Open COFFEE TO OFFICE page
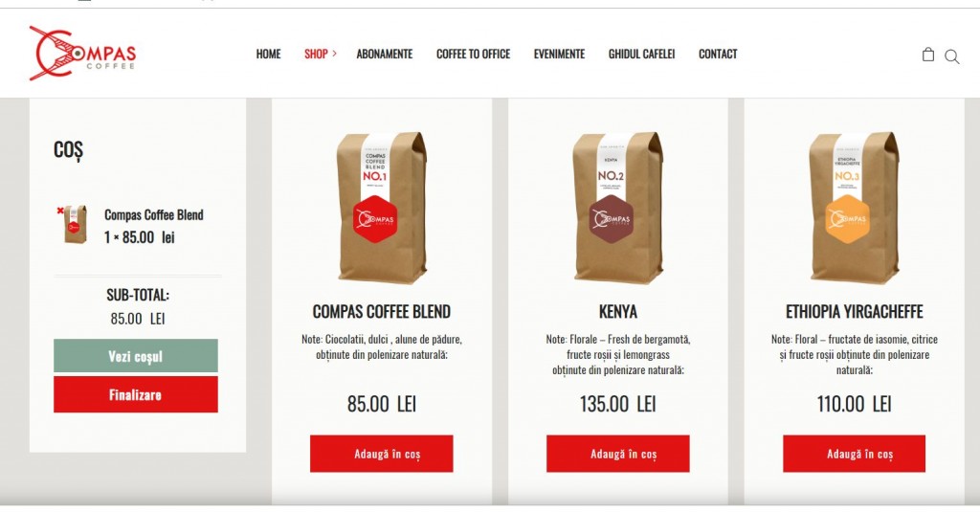The image size is (980, 512). click(473, 54)
